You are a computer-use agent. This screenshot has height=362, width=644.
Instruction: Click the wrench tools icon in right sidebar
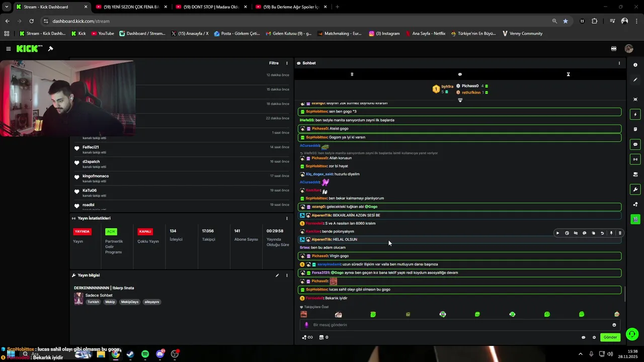(x=635, y=190)
